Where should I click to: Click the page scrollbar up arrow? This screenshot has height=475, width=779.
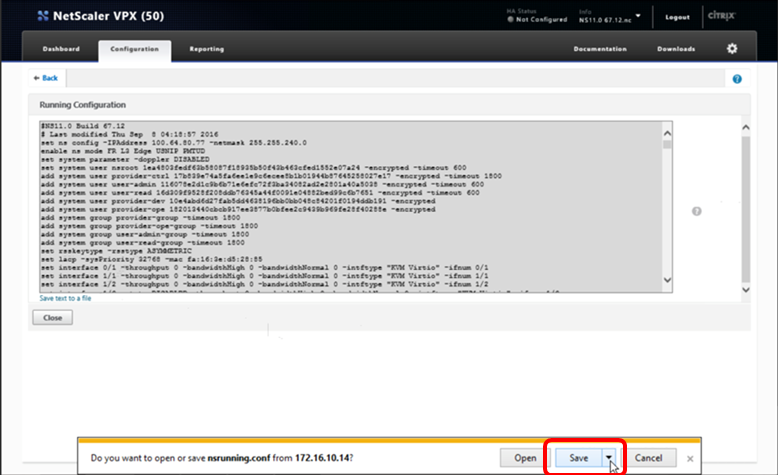pyautogui.click(x=746, y=127)
